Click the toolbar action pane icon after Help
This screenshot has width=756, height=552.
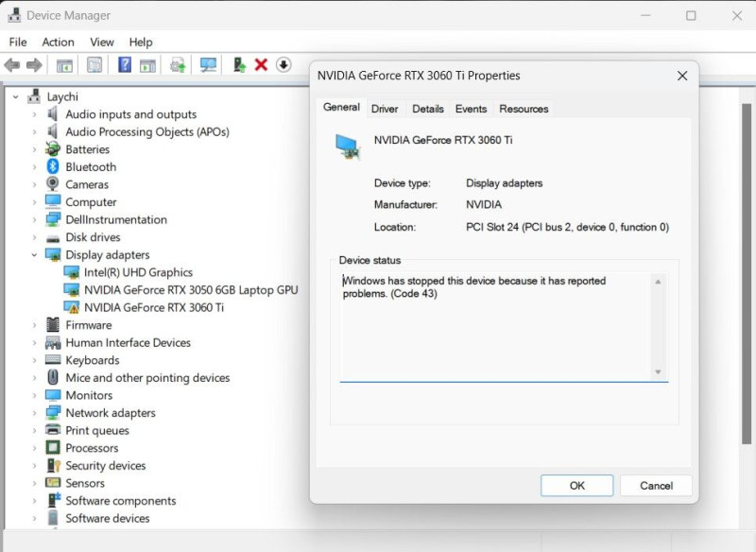pyautogui.click(x=147, y=65)
